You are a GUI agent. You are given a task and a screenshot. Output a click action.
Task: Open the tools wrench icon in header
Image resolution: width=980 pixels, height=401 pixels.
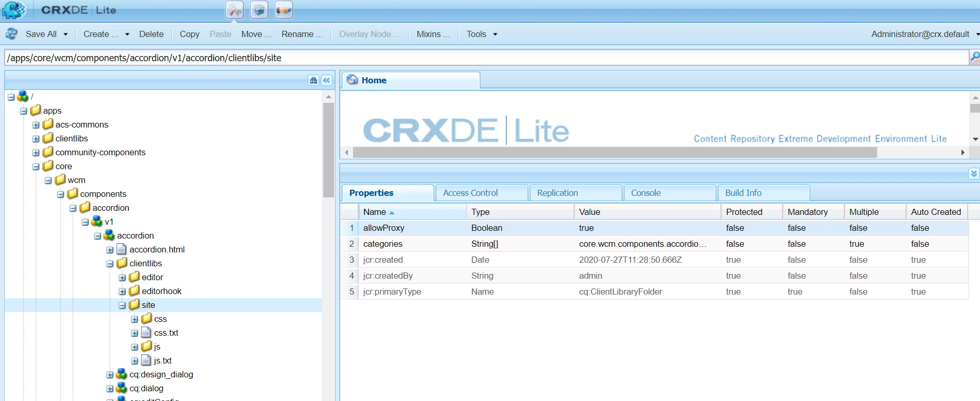pos(235,10)
